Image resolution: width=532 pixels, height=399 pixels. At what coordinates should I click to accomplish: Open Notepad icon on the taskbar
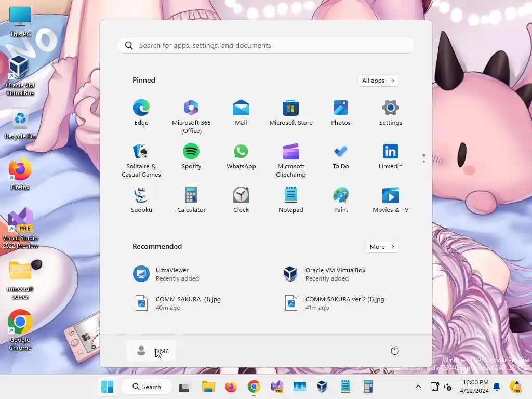point(345,387)
